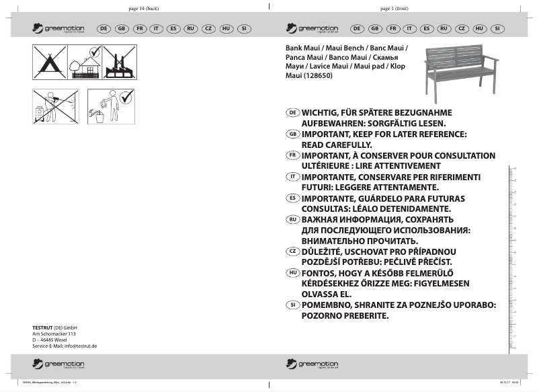Open the page 1 (front) header label
This screenshot has height=392, width=539.
[393, 8]
